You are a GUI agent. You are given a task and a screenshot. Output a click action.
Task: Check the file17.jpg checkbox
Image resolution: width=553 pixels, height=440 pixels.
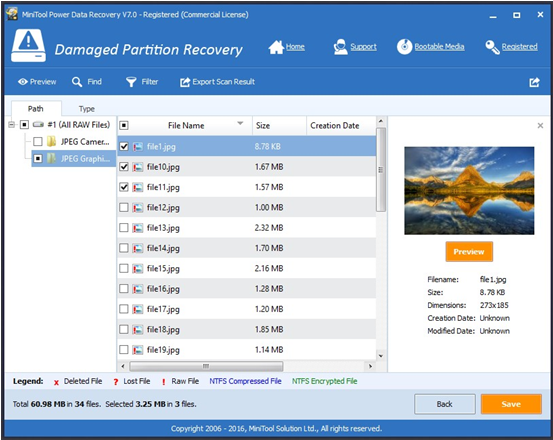point(124,309)
